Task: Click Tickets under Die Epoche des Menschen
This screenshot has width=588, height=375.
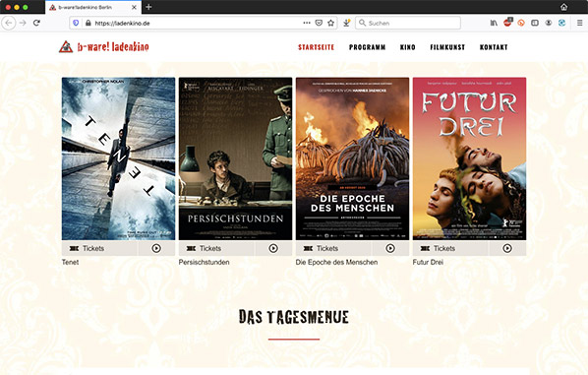Action: tap(333, 248)
